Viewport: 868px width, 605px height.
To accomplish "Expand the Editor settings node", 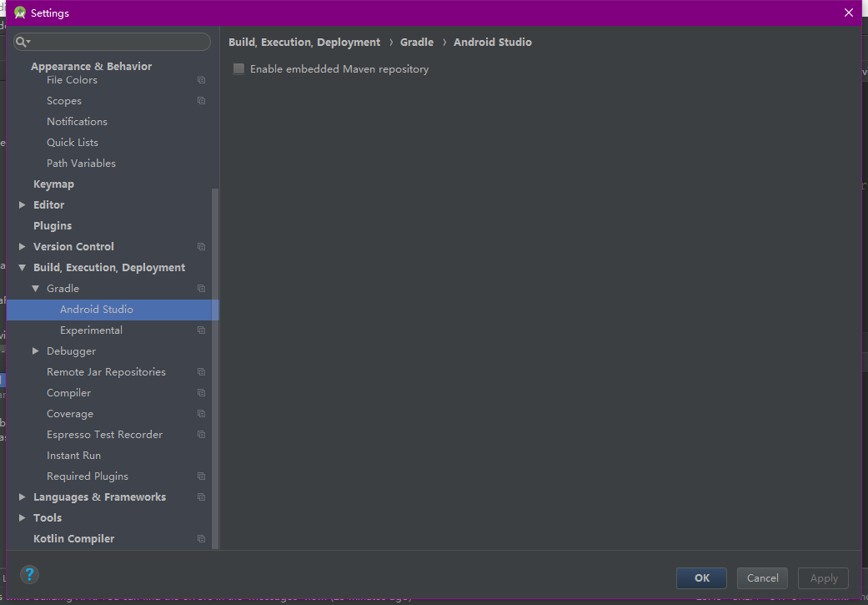I will tap(23, 205).
